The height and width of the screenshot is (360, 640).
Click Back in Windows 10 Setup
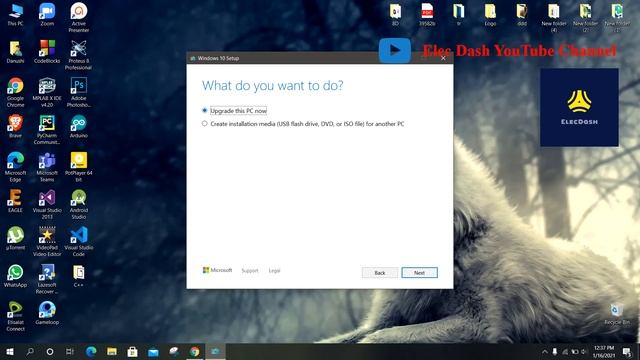380,273
